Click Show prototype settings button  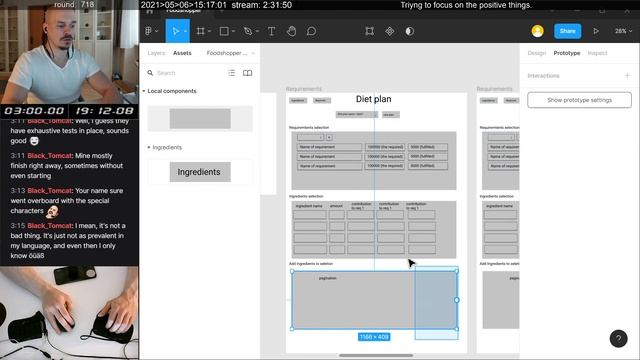pyautogui.click(x=579, y=100)
